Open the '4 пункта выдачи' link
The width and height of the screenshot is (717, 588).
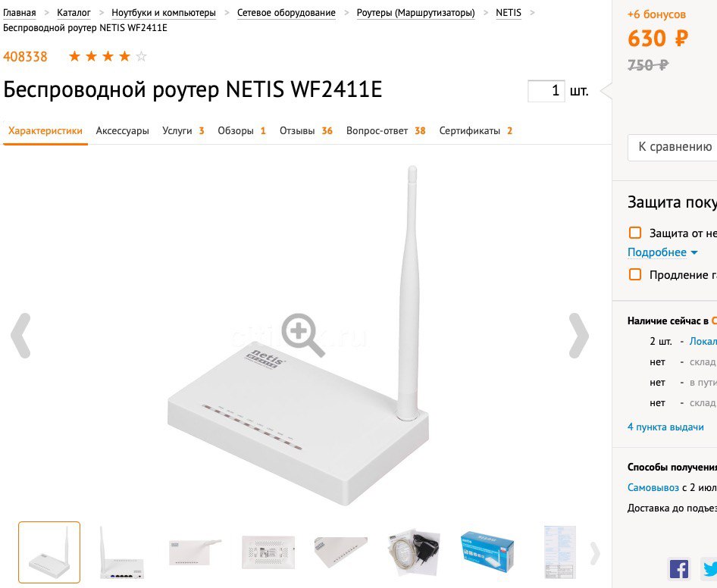(x=665, y=427)
